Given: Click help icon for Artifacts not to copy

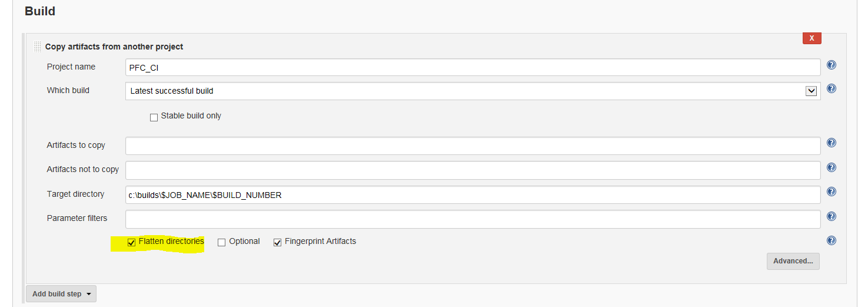Looking at the screenshot, I should click(832, 167).
